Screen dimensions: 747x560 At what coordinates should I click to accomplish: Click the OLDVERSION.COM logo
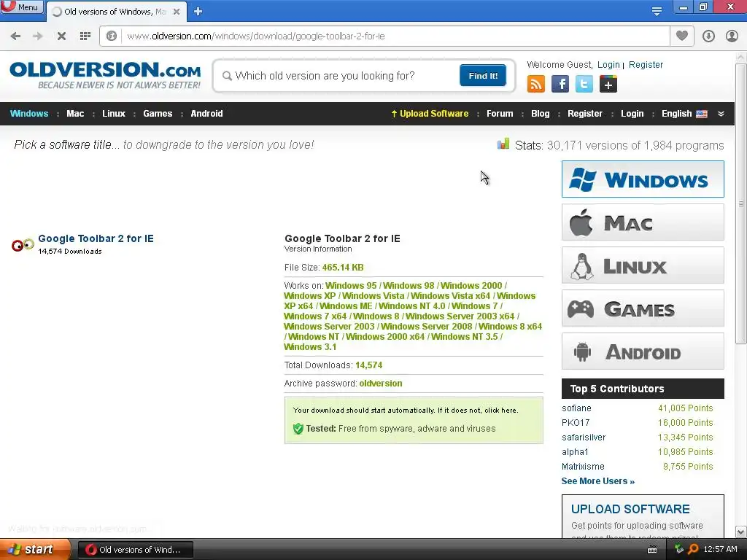click(105, 75)
